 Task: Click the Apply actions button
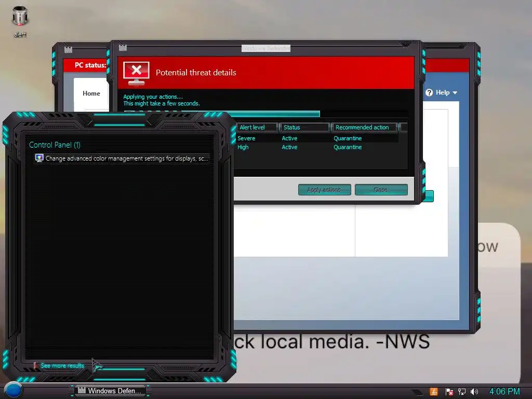coord(324,190)
